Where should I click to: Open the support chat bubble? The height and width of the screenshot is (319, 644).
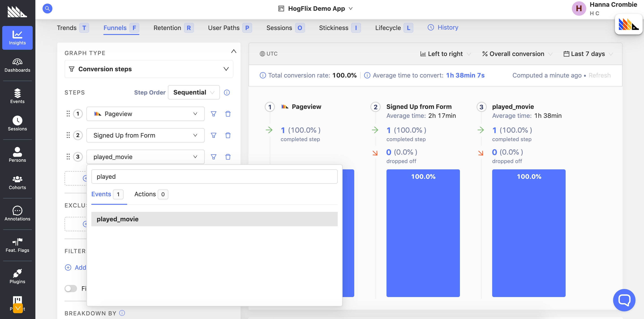[x=624, y=300]
